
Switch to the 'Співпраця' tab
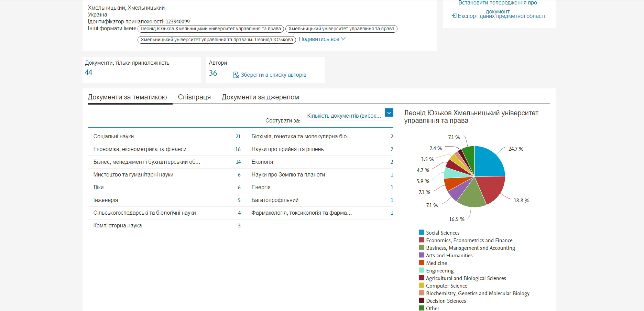point(194,97)
